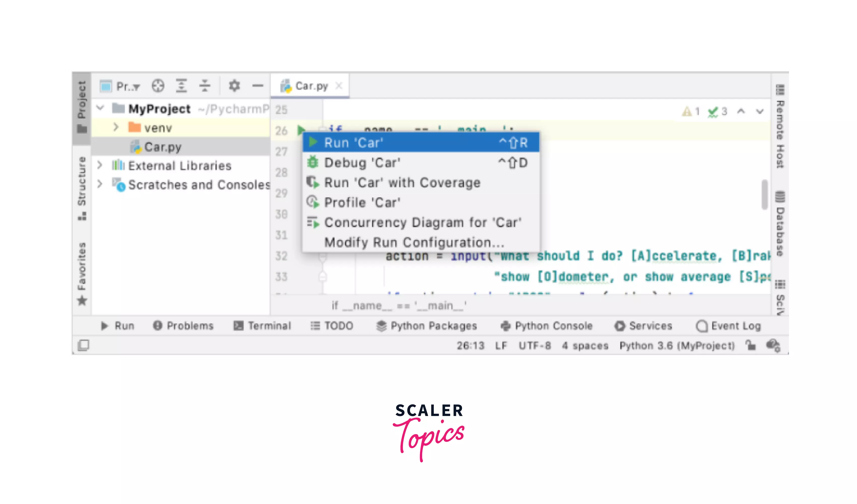Select Run 'Car' in the context menu
The height and width of the screenshot is (504, 857).
pyautogui.click(x=421, y=142)
